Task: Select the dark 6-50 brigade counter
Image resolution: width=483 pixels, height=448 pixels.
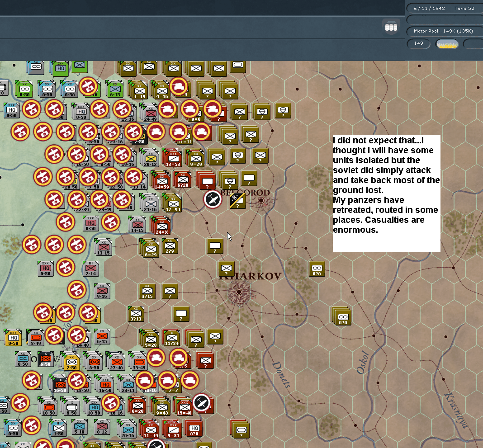Action: click(45, 359)
